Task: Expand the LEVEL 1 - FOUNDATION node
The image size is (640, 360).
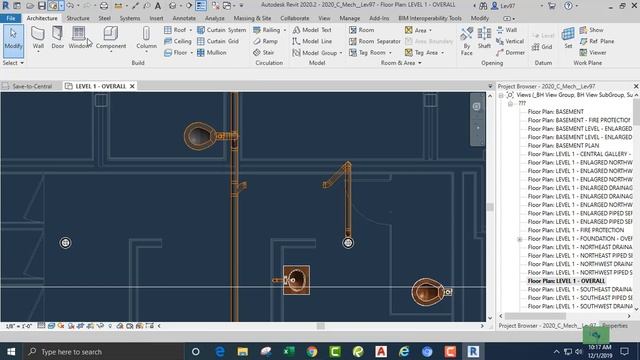Action: [520, 239]
